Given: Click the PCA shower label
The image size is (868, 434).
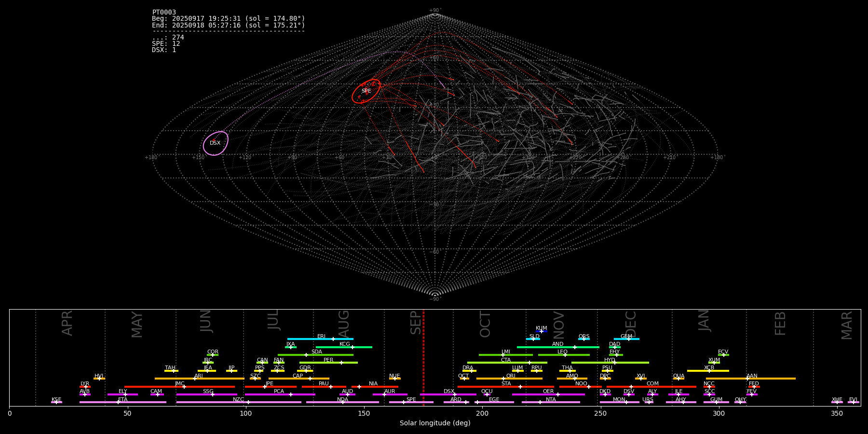Looking at the screenshot, I should coord(279,392).
